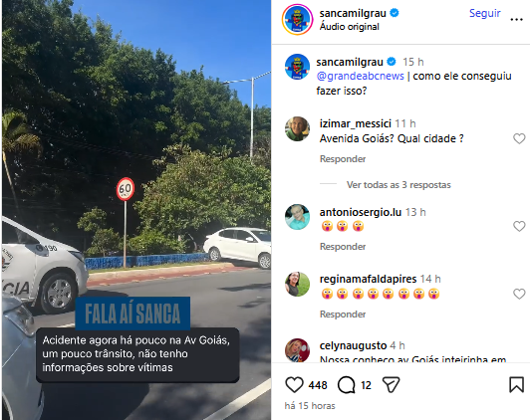Pause the video by clicking it
This screenshot has height=420, width=530.
pyautogui.click(x=136, y=169)
